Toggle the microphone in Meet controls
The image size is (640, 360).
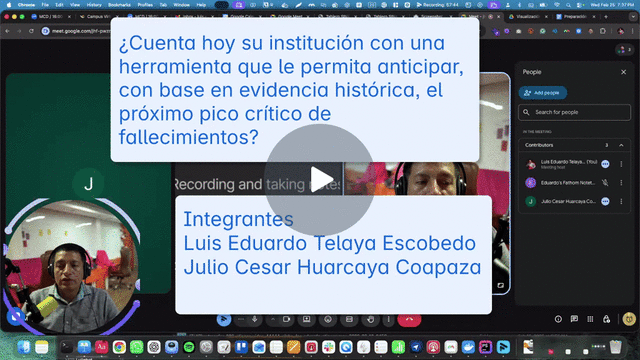(x=255, y=320)
